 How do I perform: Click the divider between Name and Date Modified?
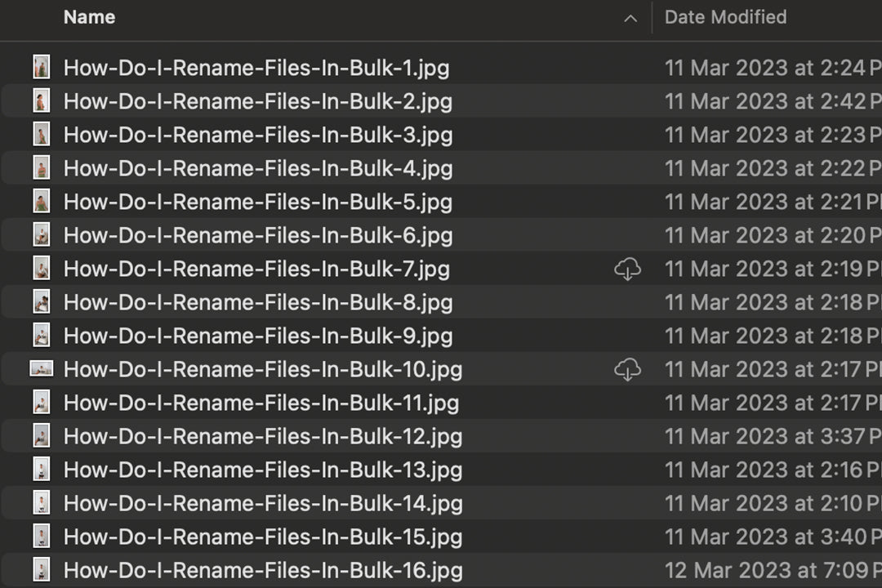tap(653, 17)
